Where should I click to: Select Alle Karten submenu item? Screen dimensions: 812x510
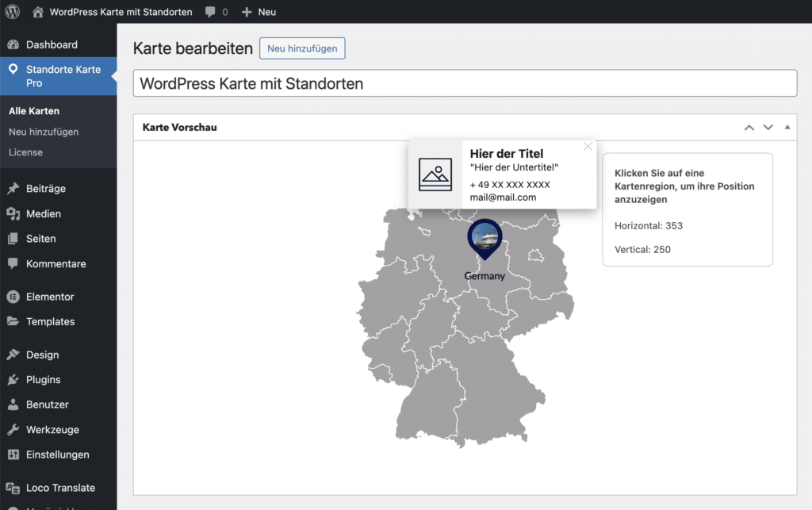coord(34,111)
